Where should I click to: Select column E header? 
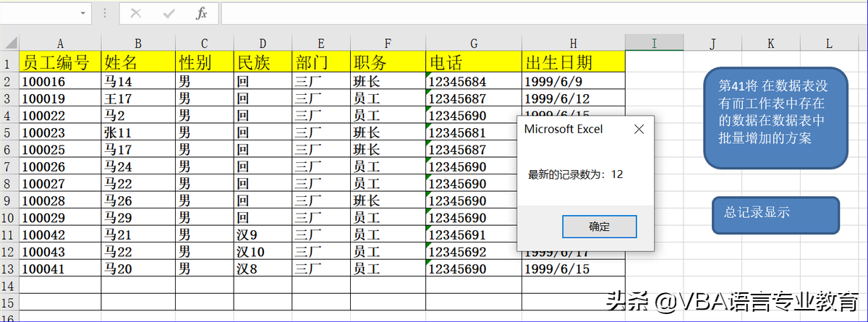point(321,43)
